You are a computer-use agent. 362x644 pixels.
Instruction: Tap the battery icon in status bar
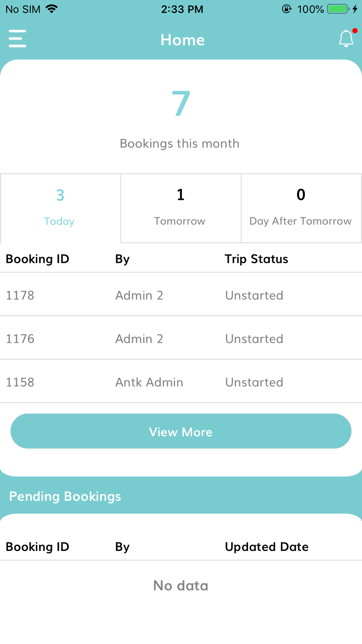pyautogui.click(x=338, y=9)
